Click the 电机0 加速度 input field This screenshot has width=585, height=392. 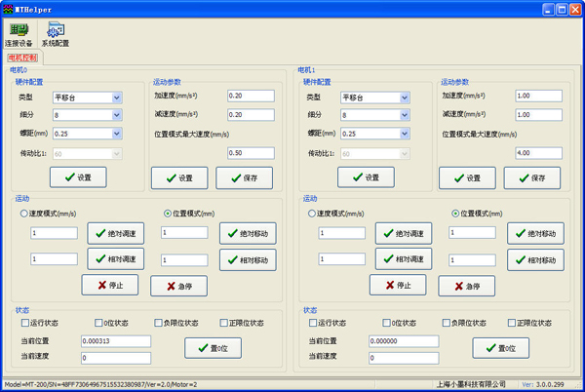coord(250,96)
